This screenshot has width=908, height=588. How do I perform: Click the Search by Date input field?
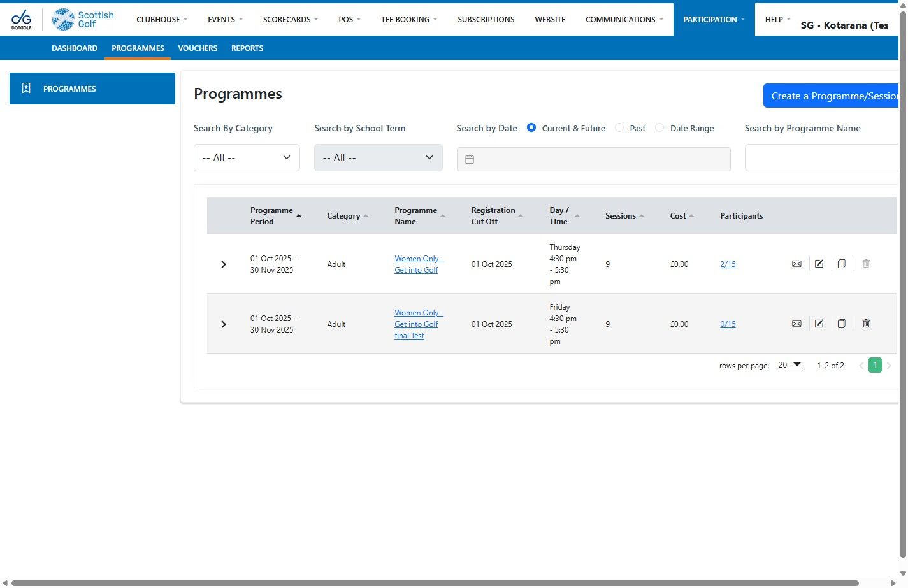pos(594,159)
